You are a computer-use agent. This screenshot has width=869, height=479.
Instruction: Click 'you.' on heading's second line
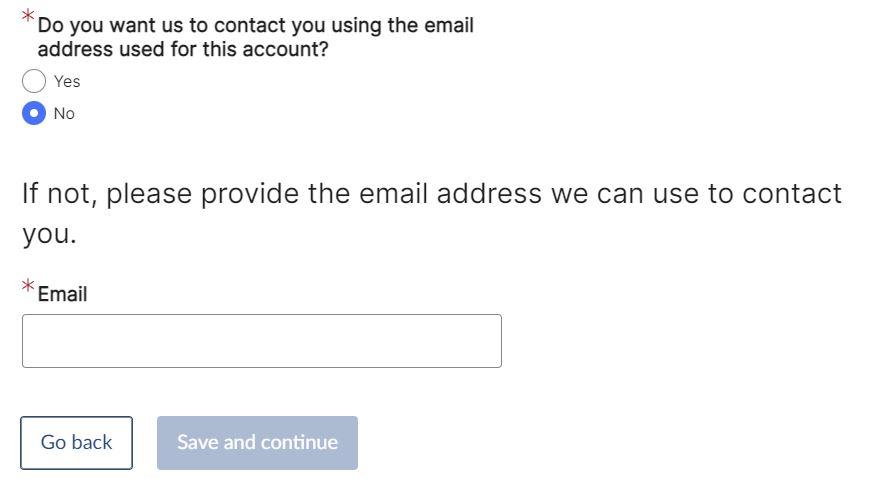[x=49, y=234]
